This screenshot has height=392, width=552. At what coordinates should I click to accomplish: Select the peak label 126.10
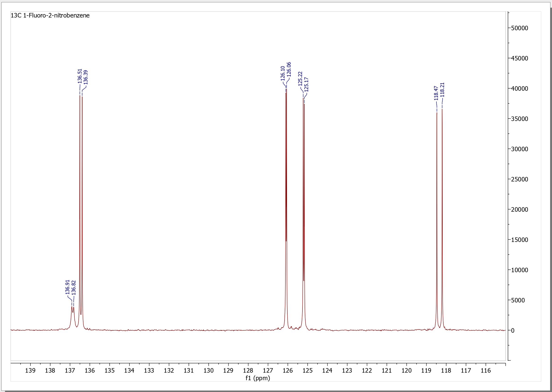tap(282, 73)
